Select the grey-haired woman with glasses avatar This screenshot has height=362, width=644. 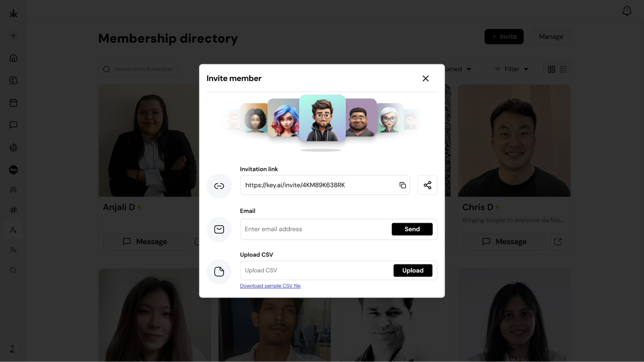tap(390, 118)
